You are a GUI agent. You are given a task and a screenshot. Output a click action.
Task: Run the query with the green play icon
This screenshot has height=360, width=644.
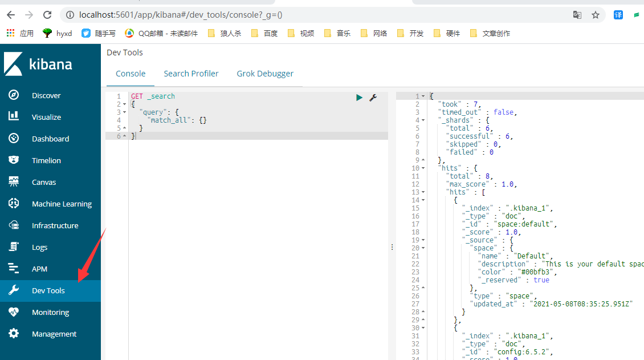(x=359, y=98)
